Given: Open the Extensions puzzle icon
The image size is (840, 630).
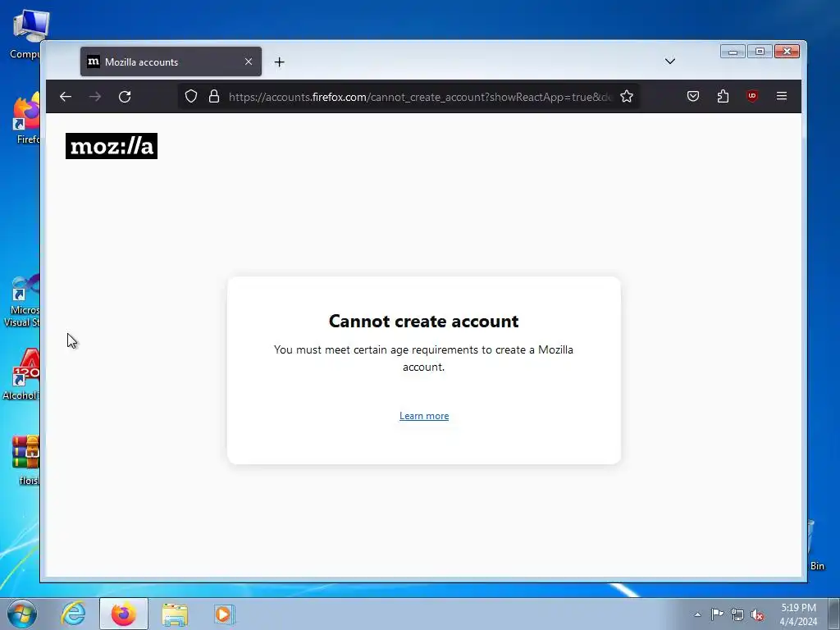Looking at the screenshot, I should (x=723, y=97).
